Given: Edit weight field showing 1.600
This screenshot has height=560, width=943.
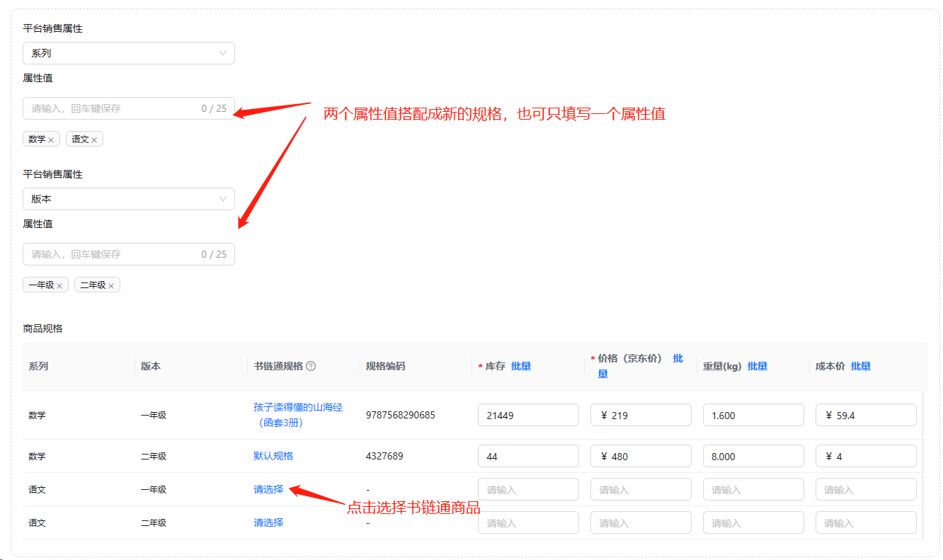Looking at the screenshot, I should 753,415.
